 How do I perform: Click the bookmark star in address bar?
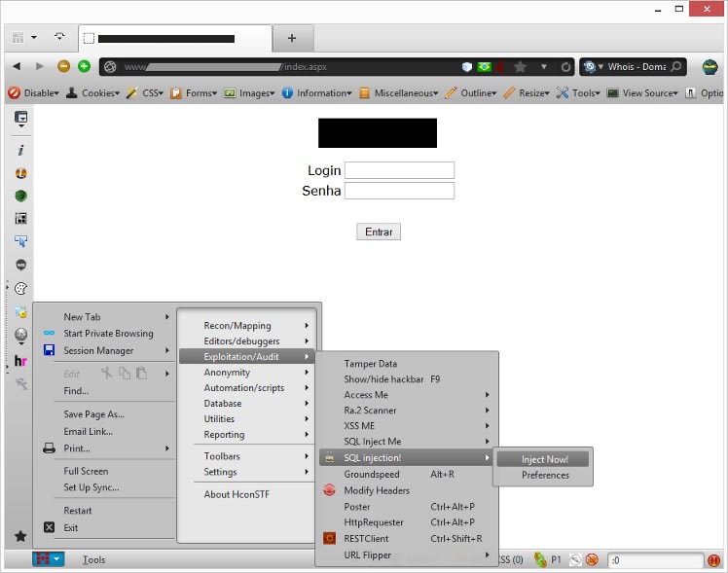pos(520,67)
